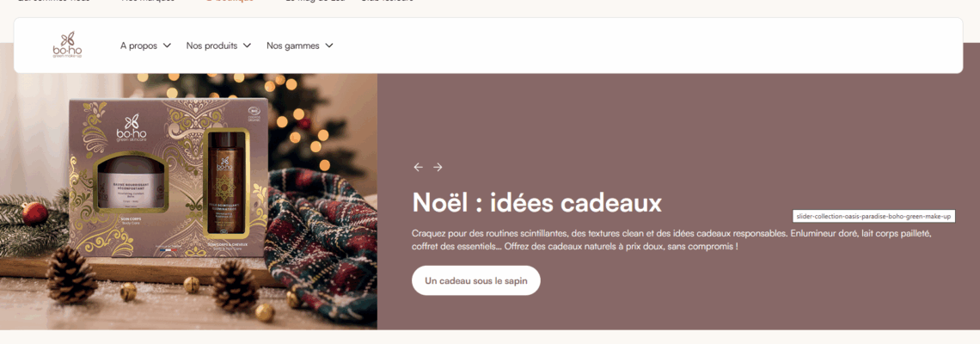Viewport: 980px width, 344px height.
Task: Expand the Nos gammes chevron
Action: click(329, 46)
